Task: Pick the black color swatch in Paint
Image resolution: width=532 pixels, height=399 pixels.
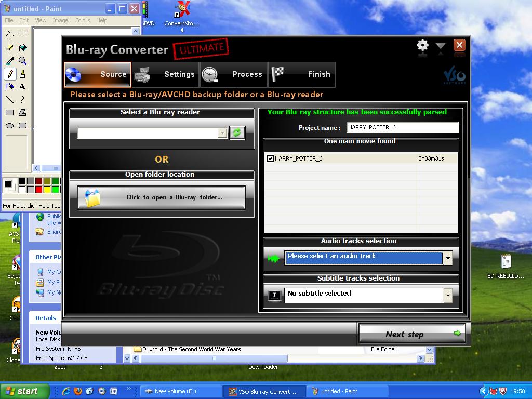Action: (x=22, y=181)
